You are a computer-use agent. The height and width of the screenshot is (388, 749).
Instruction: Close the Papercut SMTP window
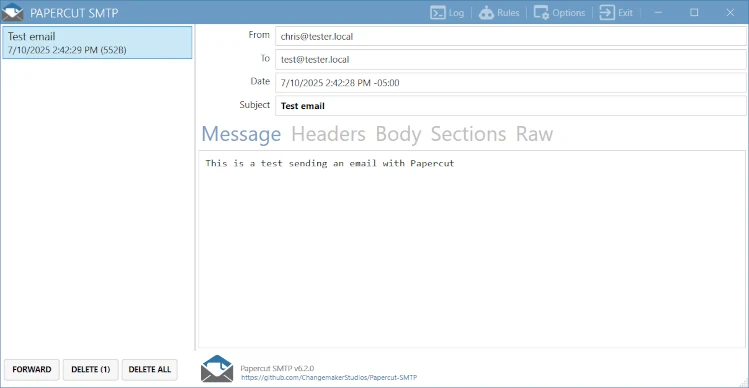coord(730,13)
